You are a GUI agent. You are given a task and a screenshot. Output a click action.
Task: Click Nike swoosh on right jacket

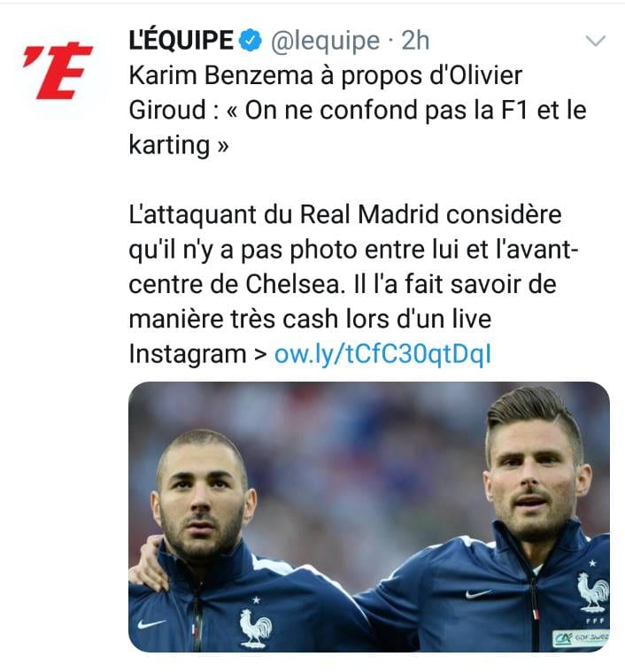479,593
